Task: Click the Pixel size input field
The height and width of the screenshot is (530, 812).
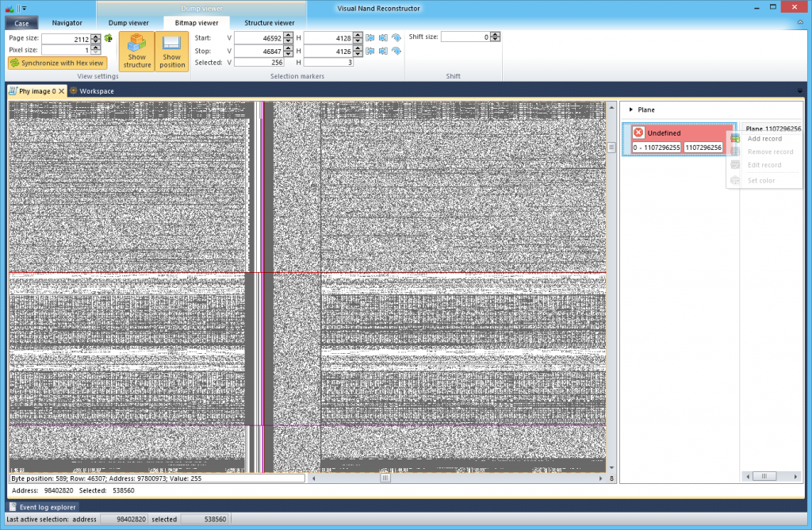Action: [67, 50]
